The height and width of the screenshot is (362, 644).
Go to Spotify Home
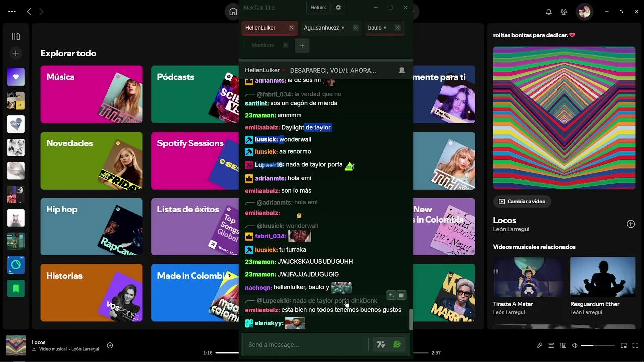click(233, 12)
